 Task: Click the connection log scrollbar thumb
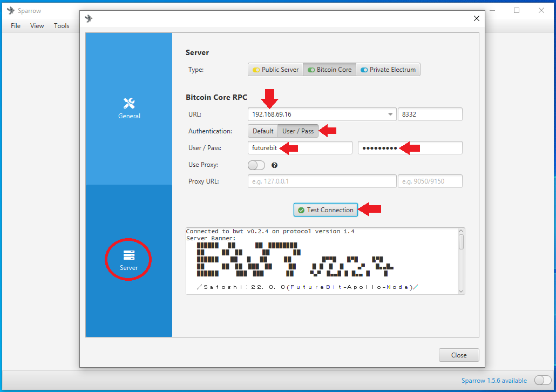(x=461, y=242)
